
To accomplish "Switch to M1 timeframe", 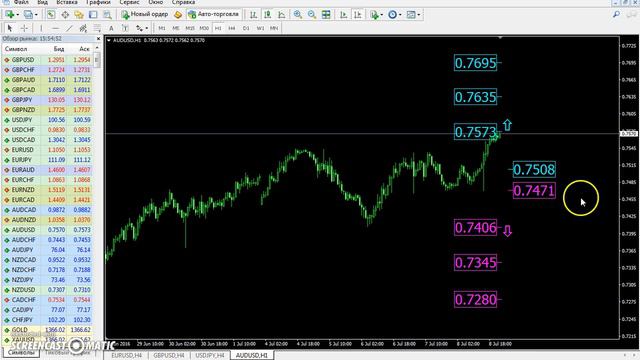I will point(162,28).
